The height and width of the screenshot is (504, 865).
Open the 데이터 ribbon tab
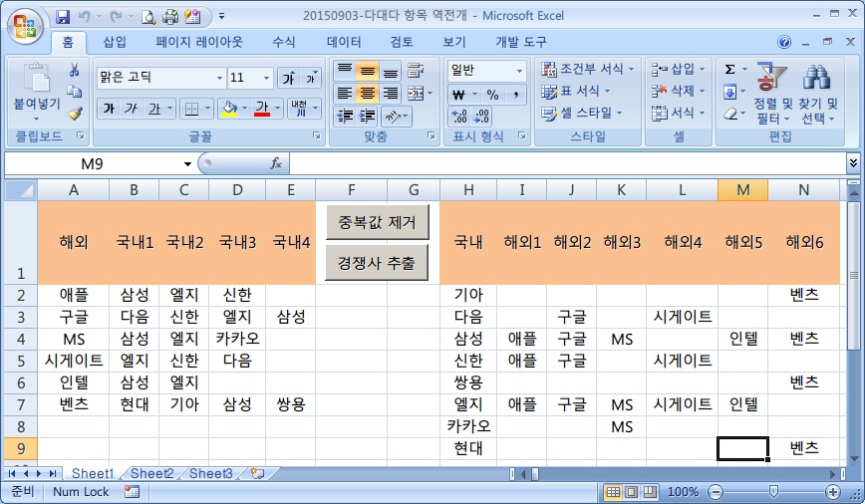pyautogui.click(x=344, y=42)
